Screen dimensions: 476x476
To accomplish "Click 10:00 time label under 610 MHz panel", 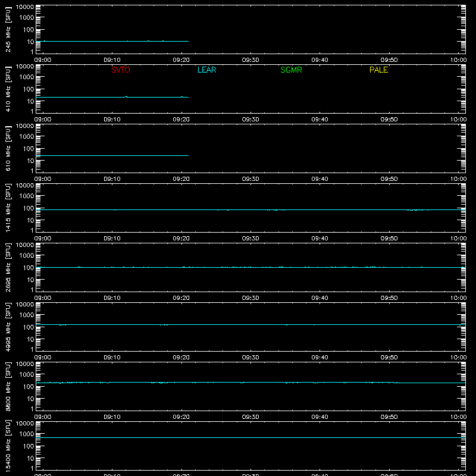I will point(458,179).
